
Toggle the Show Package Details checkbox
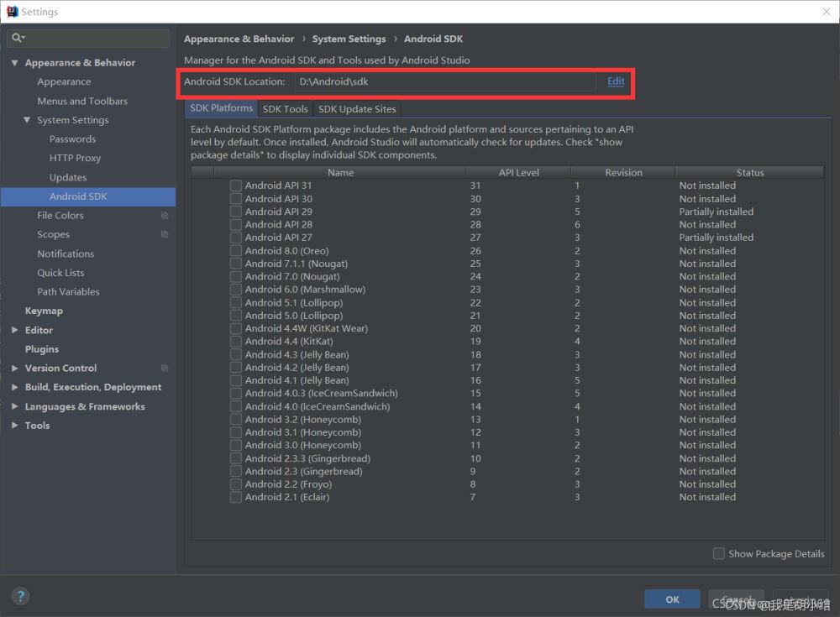click(719, 553)
